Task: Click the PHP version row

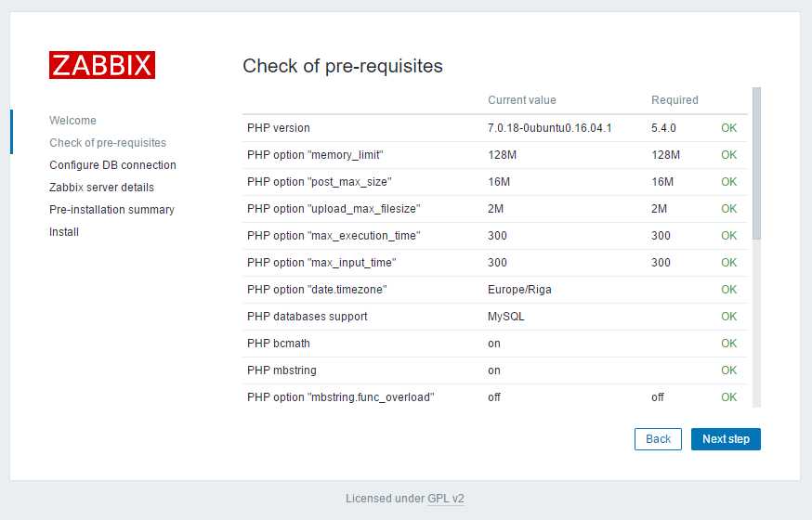Action: pos(494,128)
